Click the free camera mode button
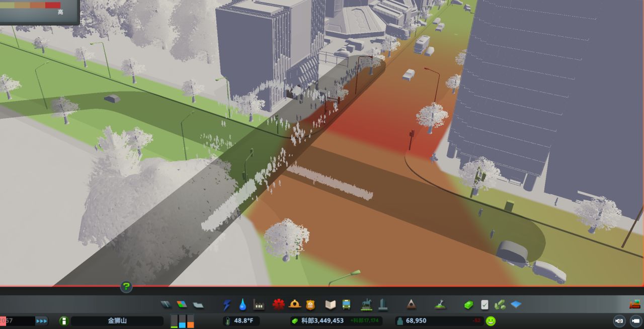644x329 pixels. point(635,320)
